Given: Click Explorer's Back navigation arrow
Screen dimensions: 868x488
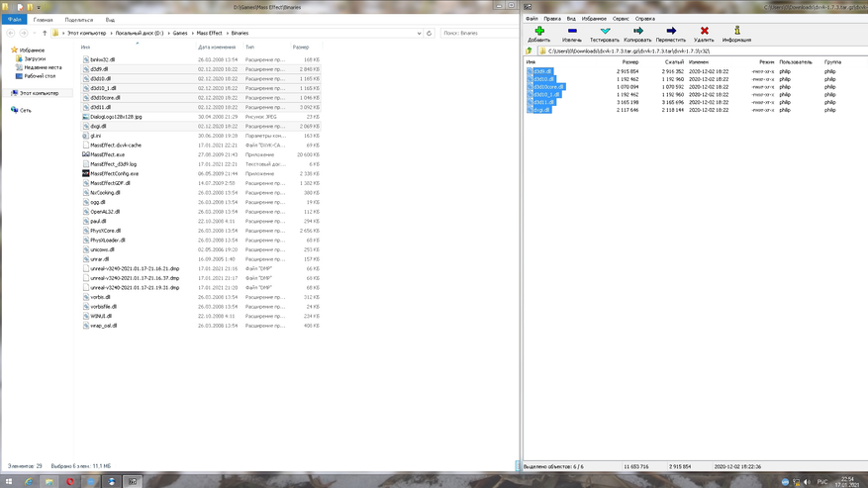Looking at the screenshot, I should coord(11,34).
